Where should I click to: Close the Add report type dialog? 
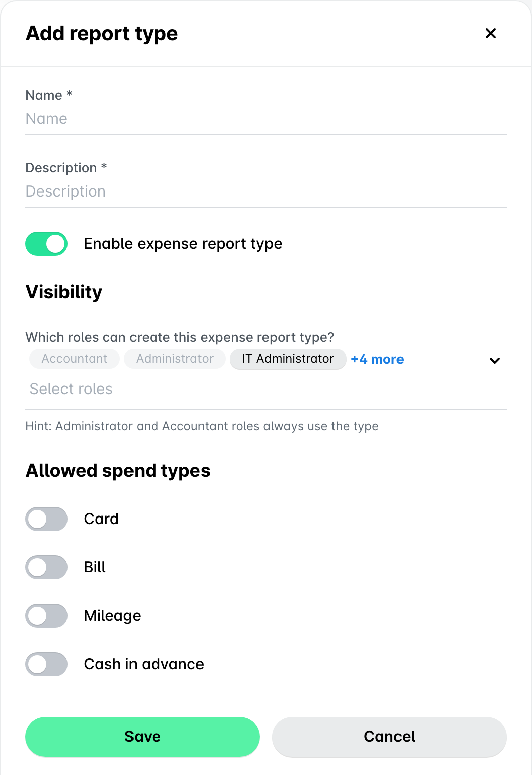point(490,33)
